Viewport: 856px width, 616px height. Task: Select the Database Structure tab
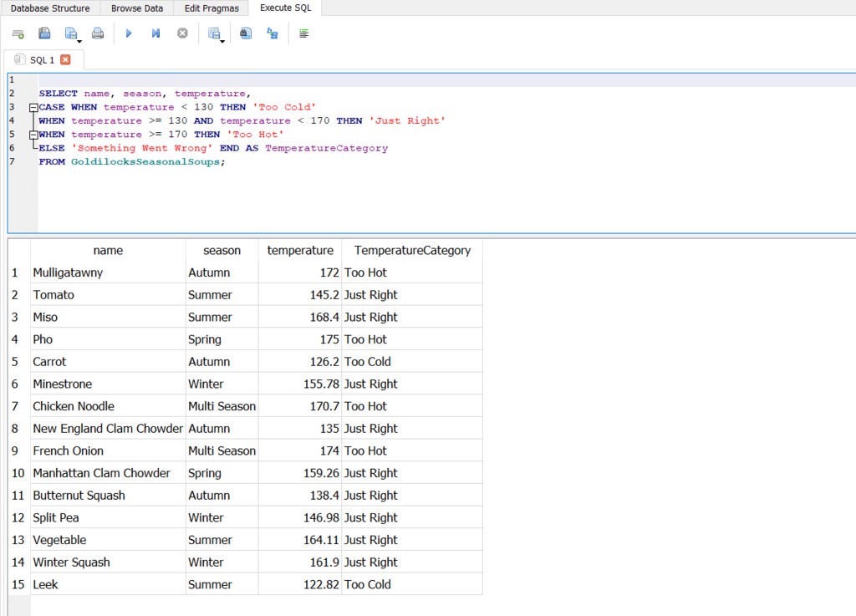49,8
